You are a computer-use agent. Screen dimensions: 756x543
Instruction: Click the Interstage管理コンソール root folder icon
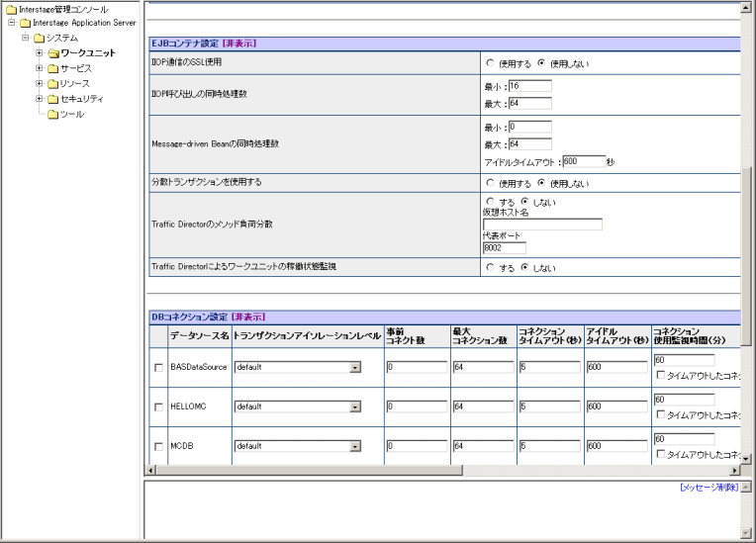(x=10, y=9)
